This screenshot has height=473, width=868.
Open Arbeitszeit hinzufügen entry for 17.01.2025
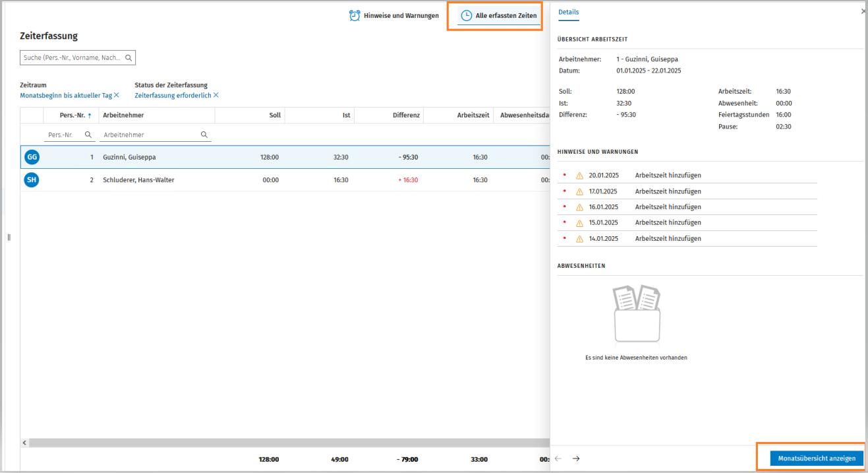668,191
